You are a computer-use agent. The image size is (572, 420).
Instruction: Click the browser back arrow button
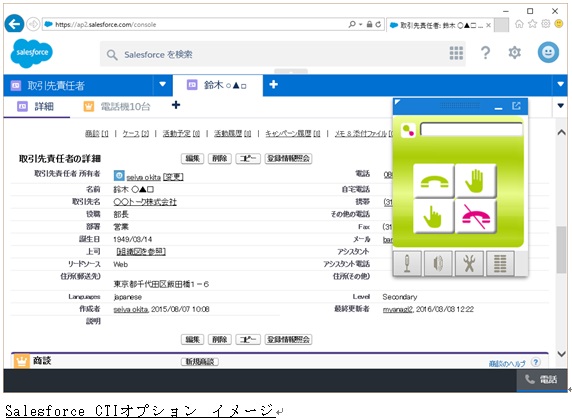pos(14,24)
